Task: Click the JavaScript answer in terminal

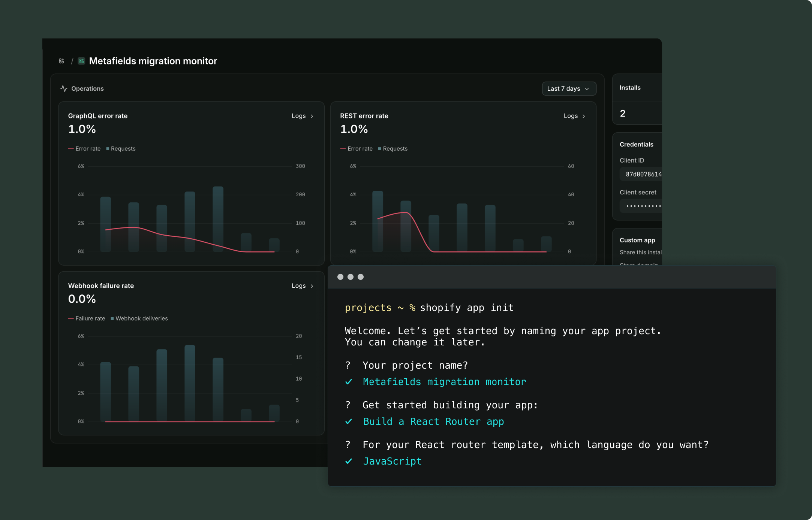Action: click(x=392, y=461)
